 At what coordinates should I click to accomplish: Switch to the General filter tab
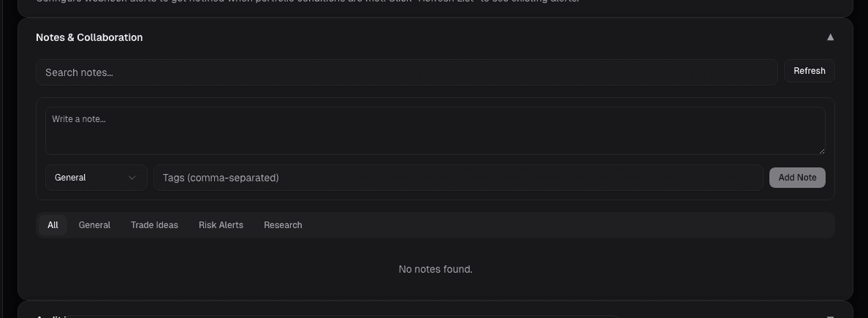(x=94, y=225)
